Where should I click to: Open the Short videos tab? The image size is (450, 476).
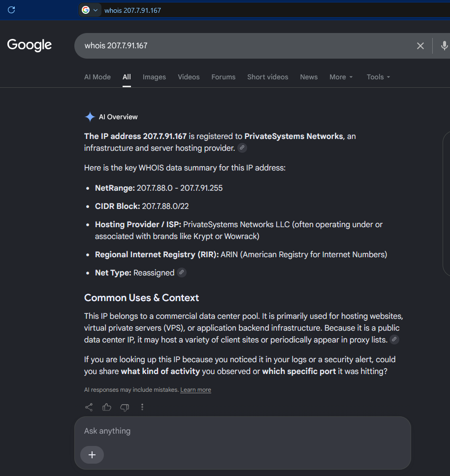267,77
